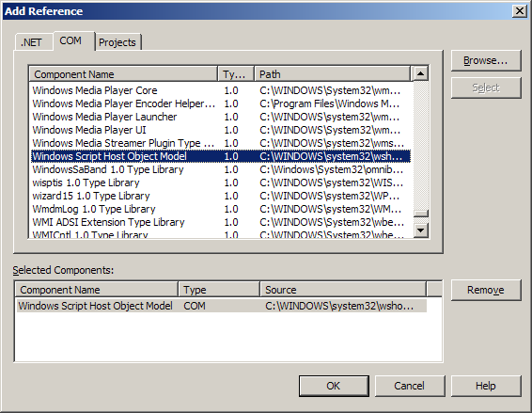Open the Projects tab

coord(117,42)
